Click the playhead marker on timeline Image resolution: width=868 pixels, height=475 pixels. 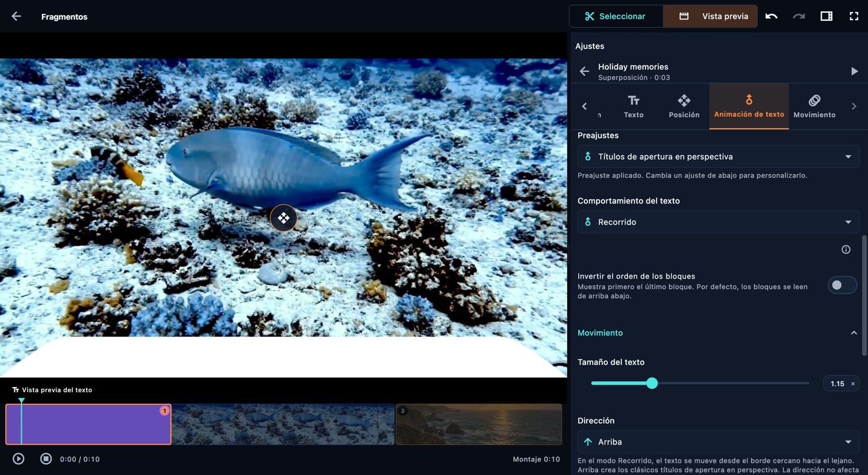[21, 401]
